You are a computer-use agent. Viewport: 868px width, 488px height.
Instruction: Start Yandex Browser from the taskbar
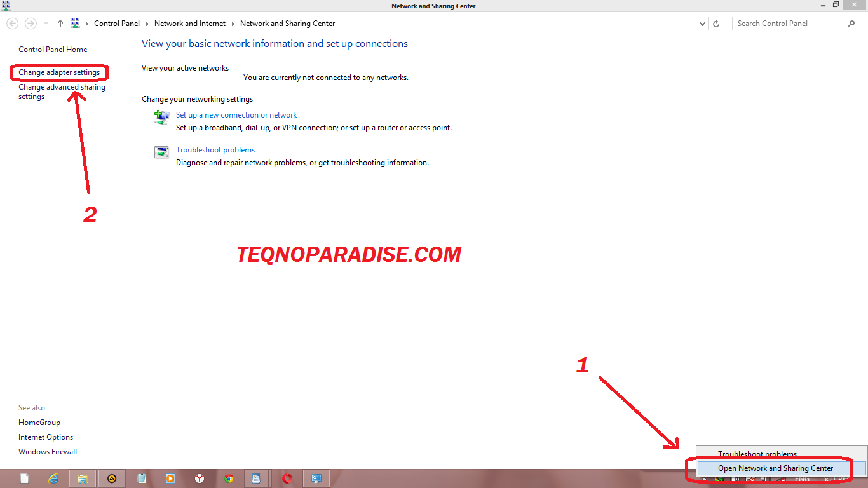(200, 478)
